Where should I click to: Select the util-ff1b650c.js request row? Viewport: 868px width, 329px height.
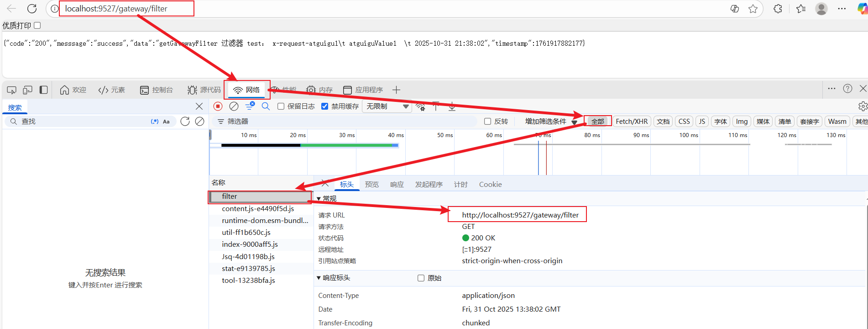point(261,233)
